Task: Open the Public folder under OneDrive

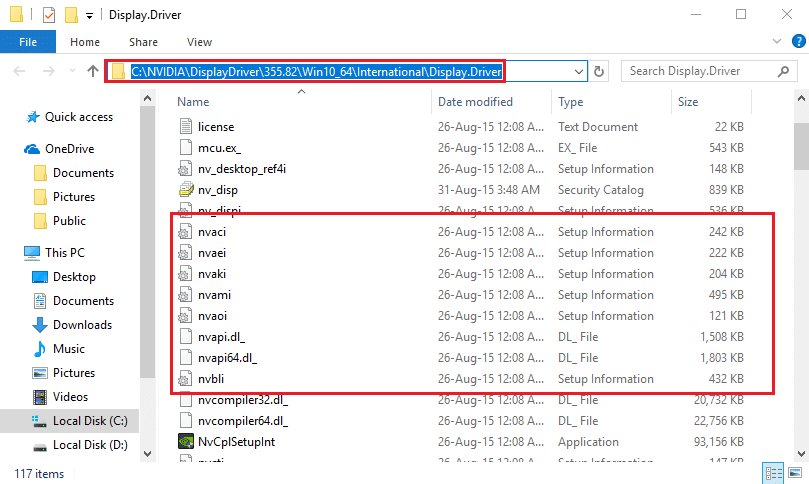Action: [x=69, y=221]
